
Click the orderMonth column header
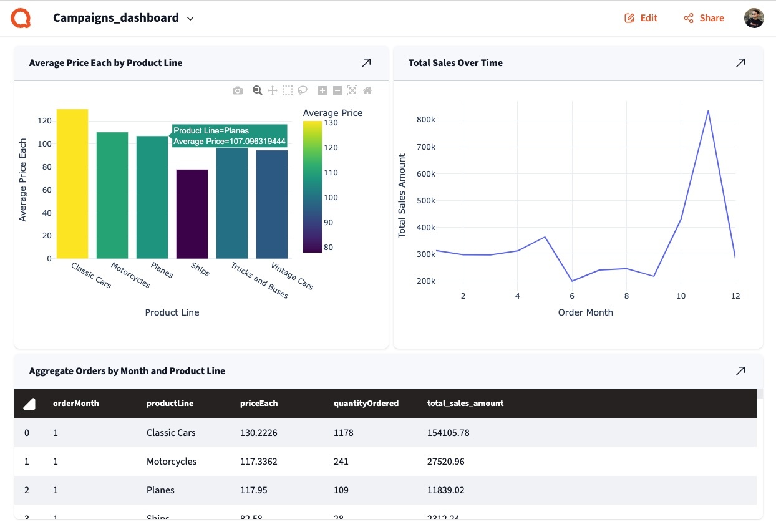[75, 404]
